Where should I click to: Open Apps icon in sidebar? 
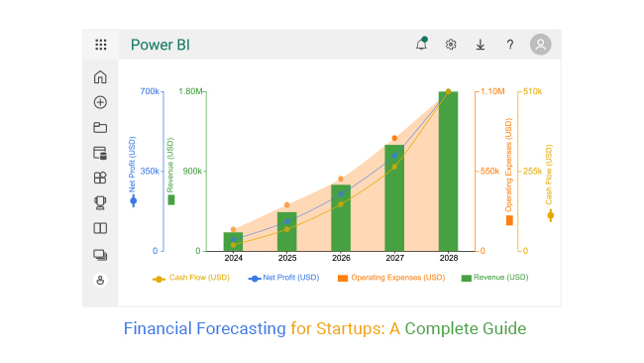click(x=100, y=178)
